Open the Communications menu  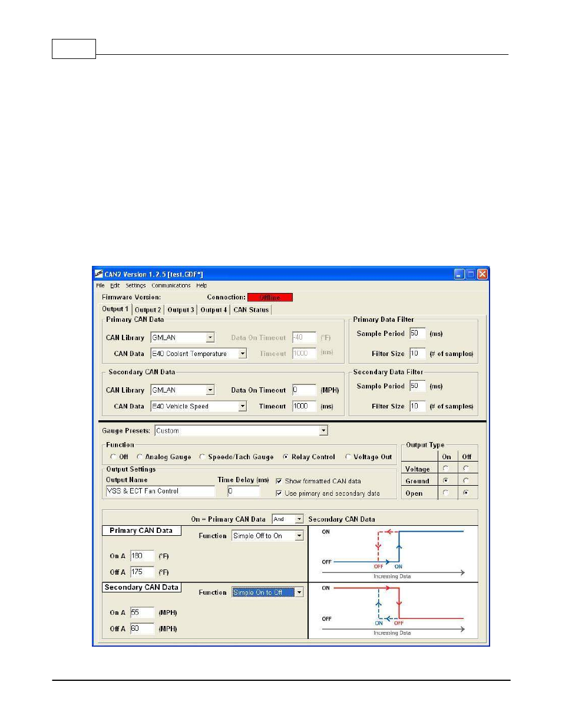171,285
